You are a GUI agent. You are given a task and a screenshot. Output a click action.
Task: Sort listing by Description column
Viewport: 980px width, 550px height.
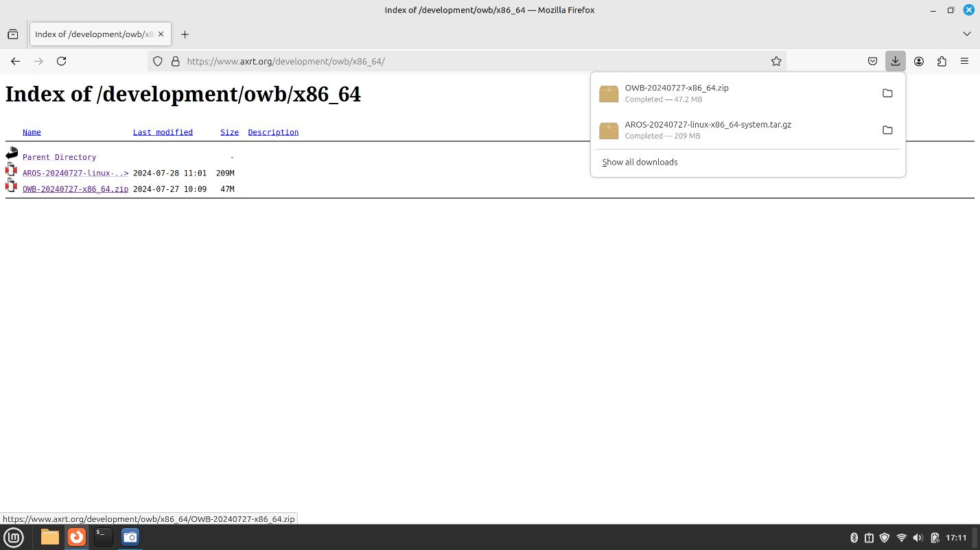(273, 132)
